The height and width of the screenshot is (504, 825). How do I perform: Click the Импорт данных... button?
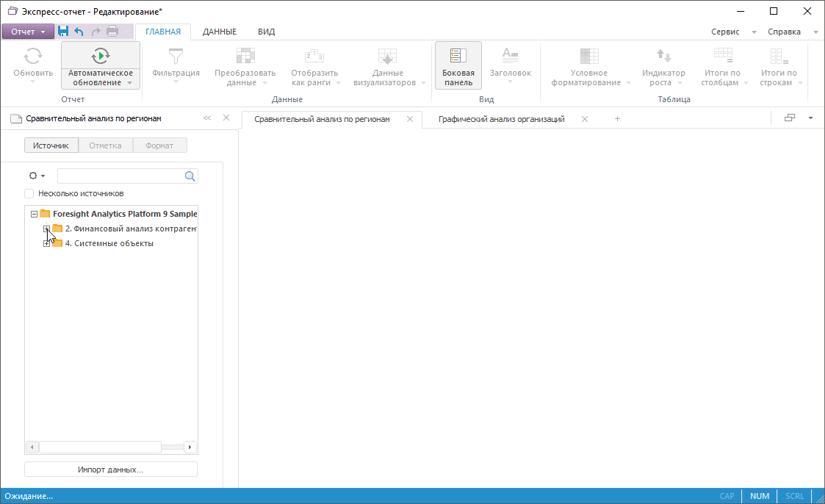(111, 469)
